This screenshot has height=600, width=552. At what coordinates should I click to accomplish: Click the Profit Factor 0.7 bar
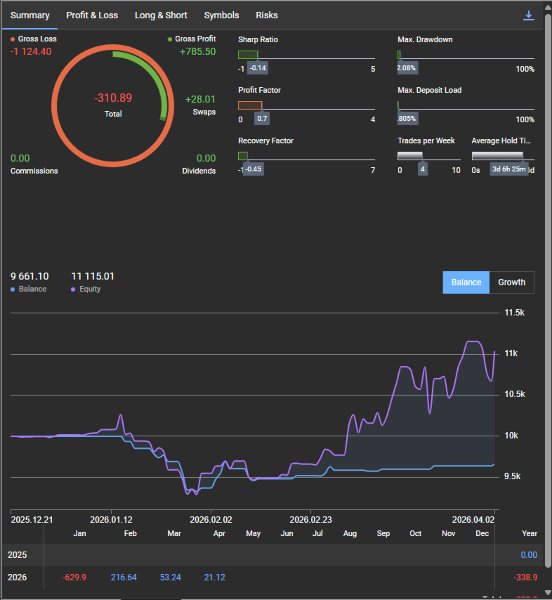(250, 106)
